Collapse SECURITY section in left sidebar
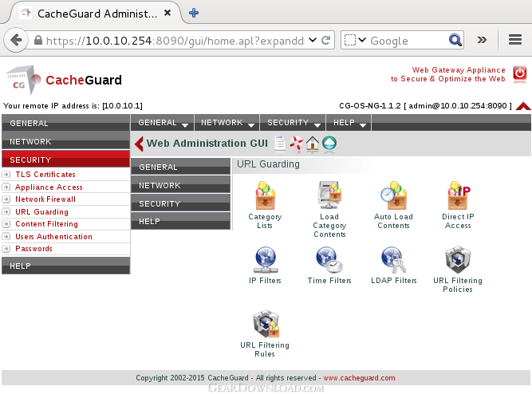The image size is (532, 394). (66, 160)
